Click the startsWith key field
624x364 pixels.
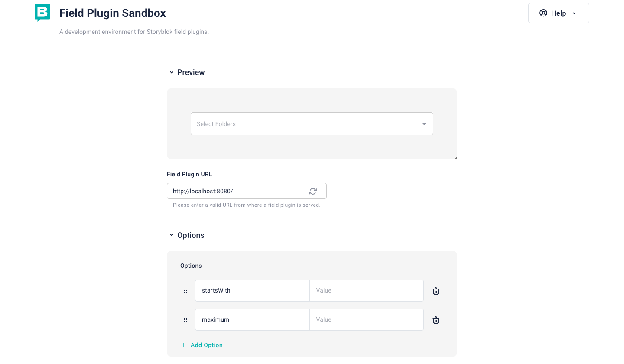pyautogui.click(x=252, y=291)
